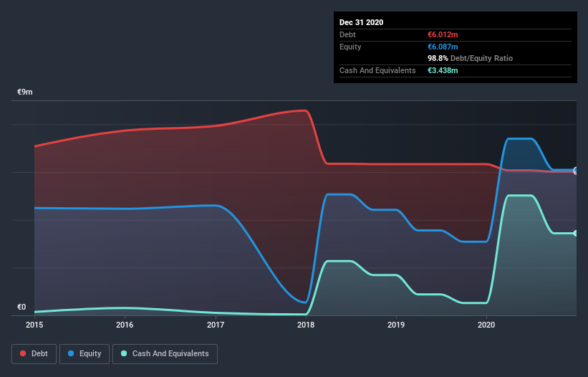Click the €3.438m cash value
The width and height of the screenshot is (588, 377).
(443, 70)
